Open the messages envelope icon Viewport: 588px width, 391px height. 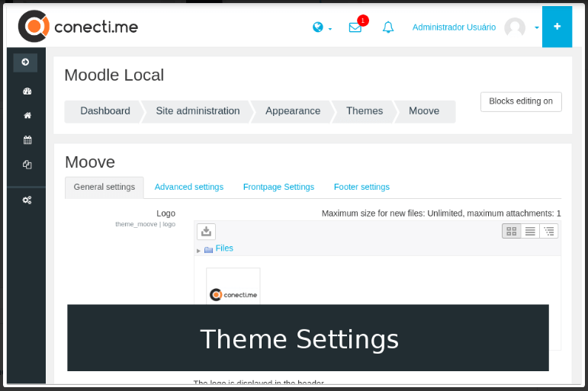click(x=355, y=27)
